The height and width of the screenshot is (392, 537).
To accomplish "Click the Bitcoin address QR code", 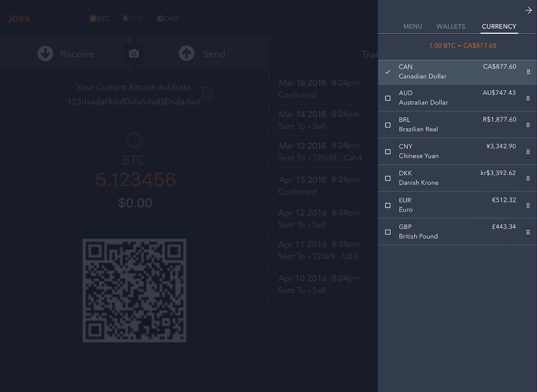I will click(135, 290).
